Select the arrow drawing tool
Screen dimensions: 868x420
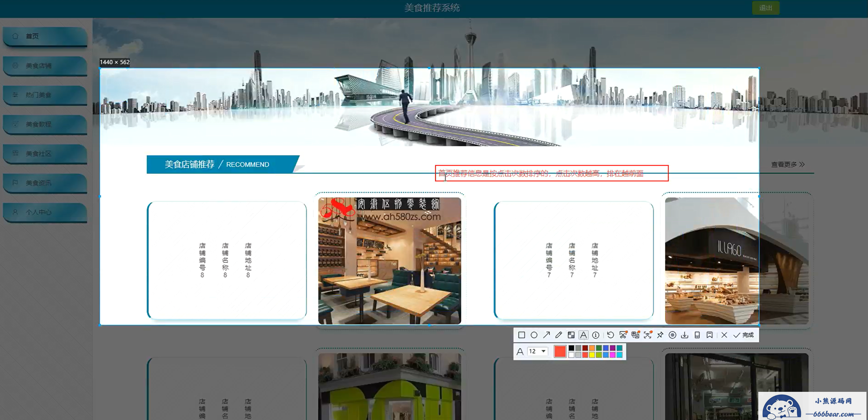[546, 335]
